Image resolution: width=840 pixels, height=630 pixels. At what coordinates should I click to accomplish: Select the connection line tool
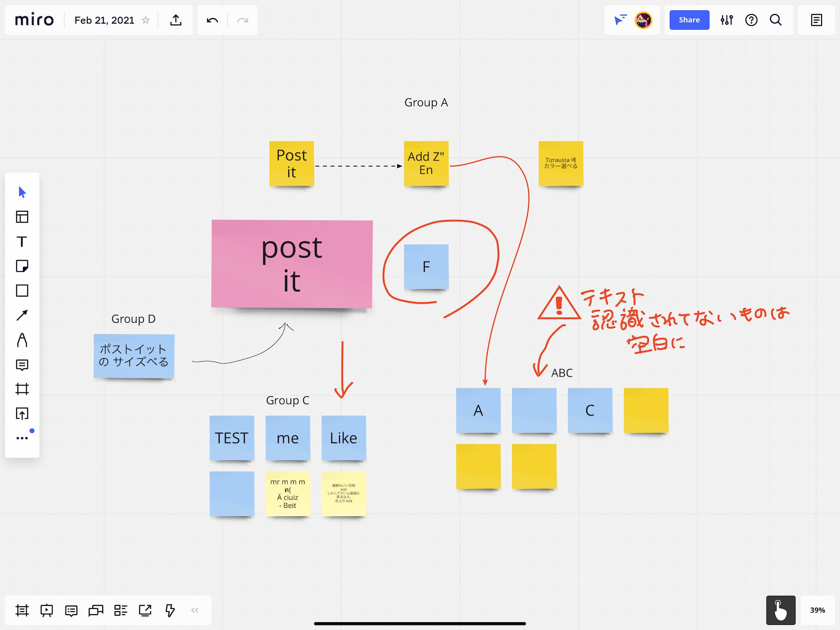point(22,315)
